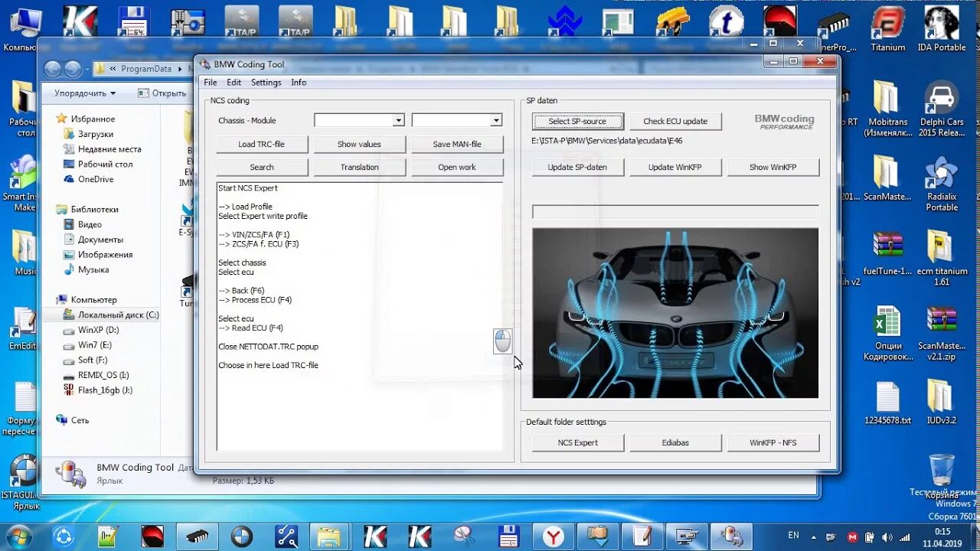Open the Recycle Bin
This screenshot has height=551, width=980.
click(941, 474)
